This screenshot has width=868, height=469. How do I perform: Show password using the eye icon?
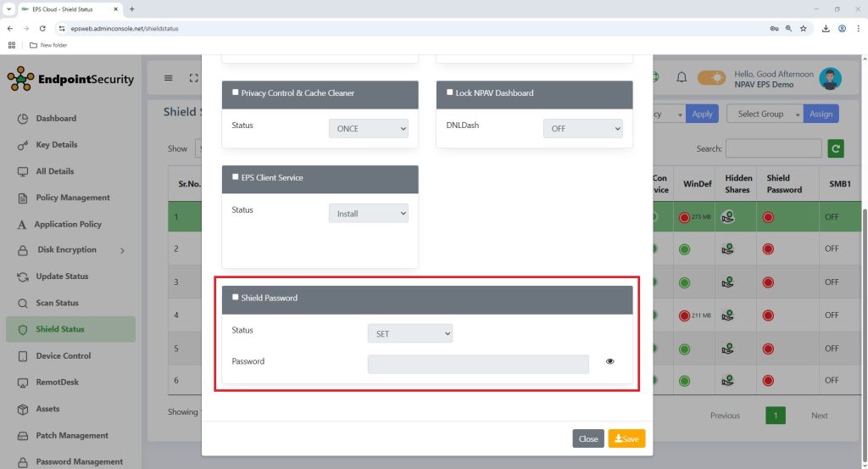click(610, 361)
